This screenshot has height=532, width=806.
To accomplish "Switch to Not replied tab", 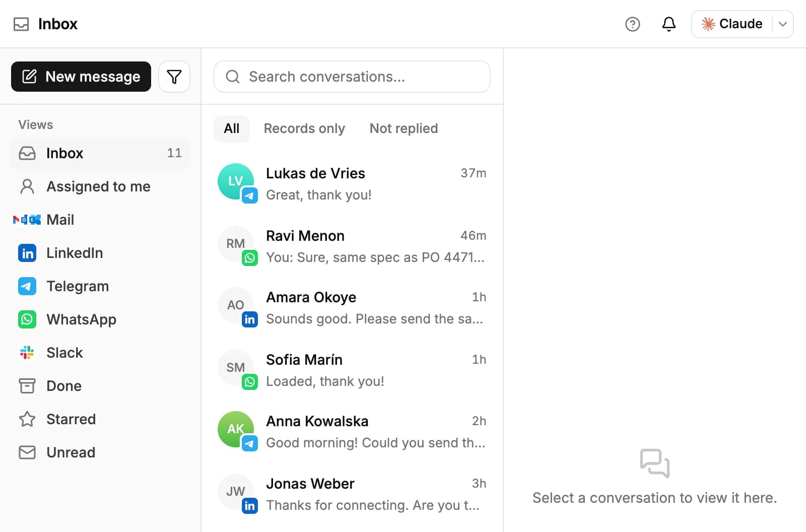I will [404, 129].
